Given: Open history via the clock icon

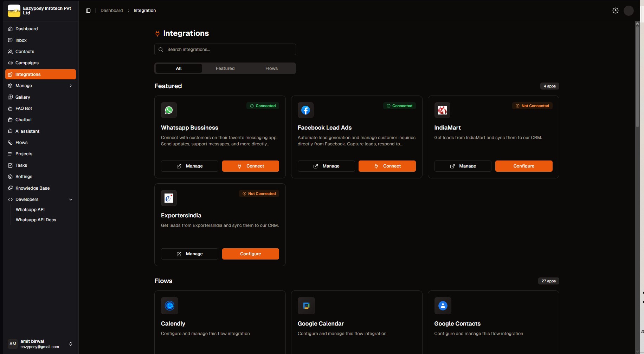Looking at the screenshot, I should 615,11.
